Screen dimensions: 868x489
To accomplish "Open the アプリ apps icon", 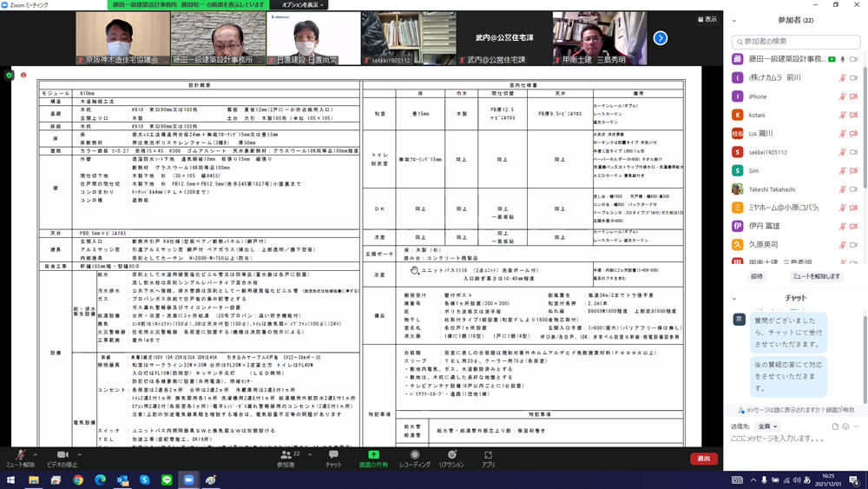I will point(488,457).
